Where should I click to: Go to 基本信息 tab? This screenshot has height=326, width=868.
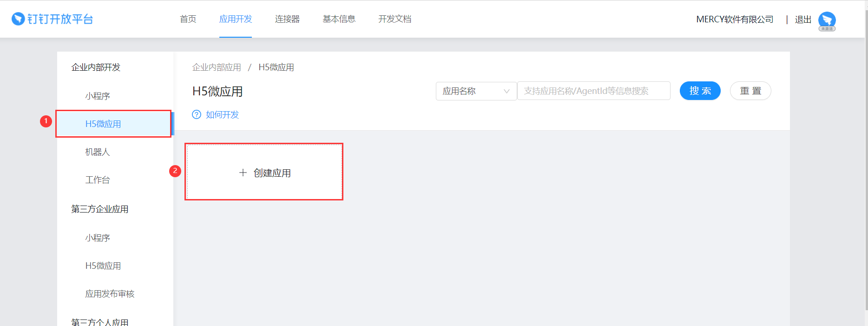click(339, 19)
